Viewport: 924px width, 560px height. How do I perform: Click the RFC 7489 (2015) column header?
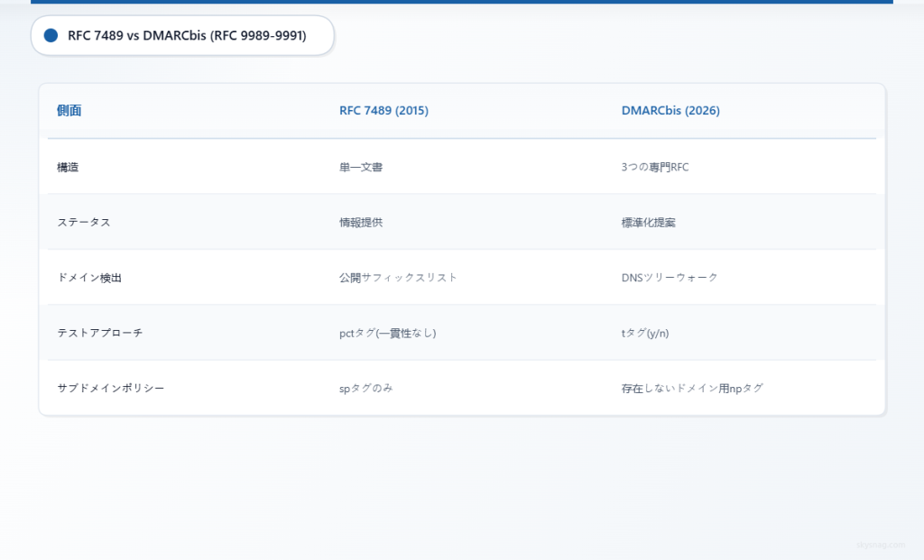click(x=383, y=110)
